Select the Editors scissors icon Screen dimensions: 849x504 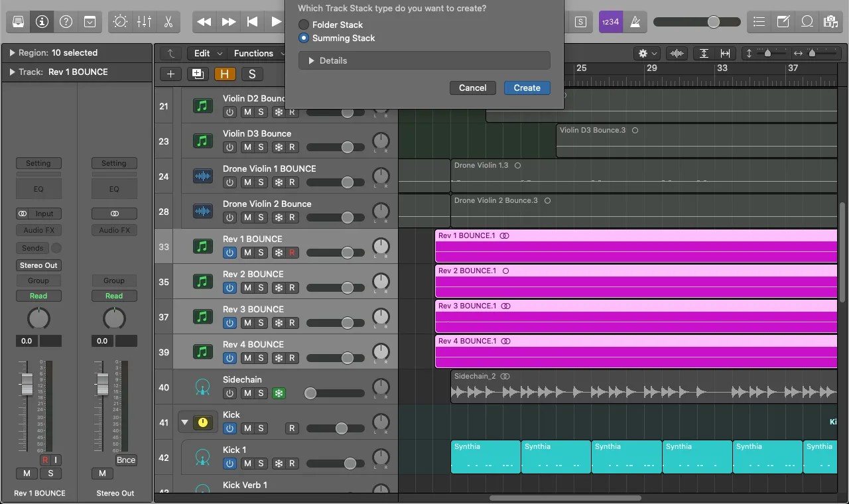coord(168,22)
